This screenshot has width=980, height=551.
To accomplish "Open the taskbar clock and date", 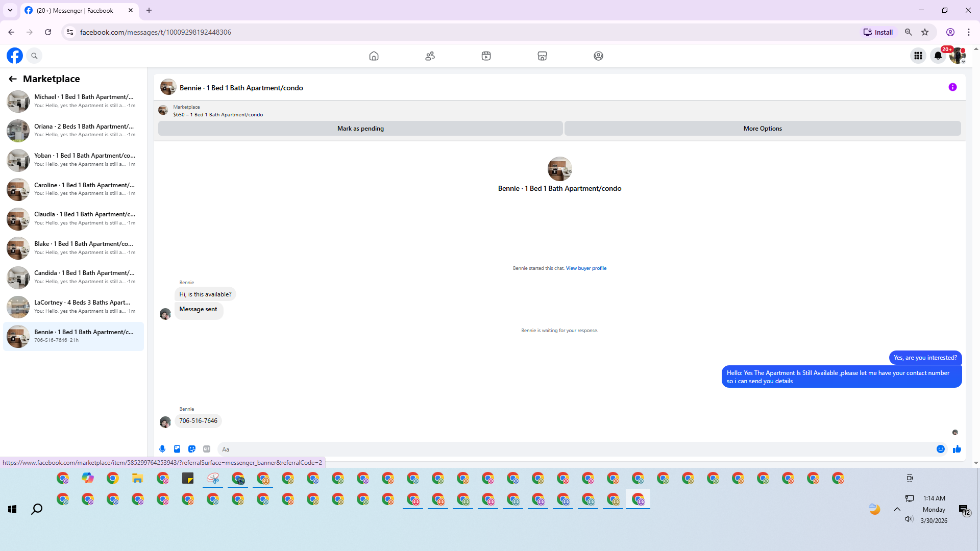I will [934, 509].
